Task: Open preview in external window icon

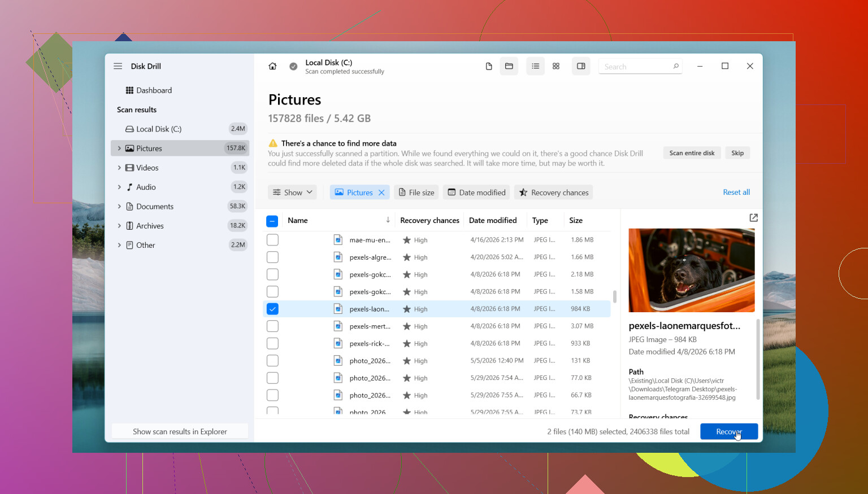Action: (753, 218)
